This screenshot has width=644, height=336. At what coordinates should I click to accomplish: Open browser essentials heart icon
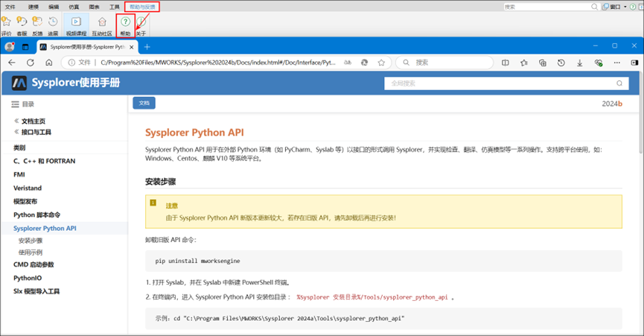click(x=599, y=63)
